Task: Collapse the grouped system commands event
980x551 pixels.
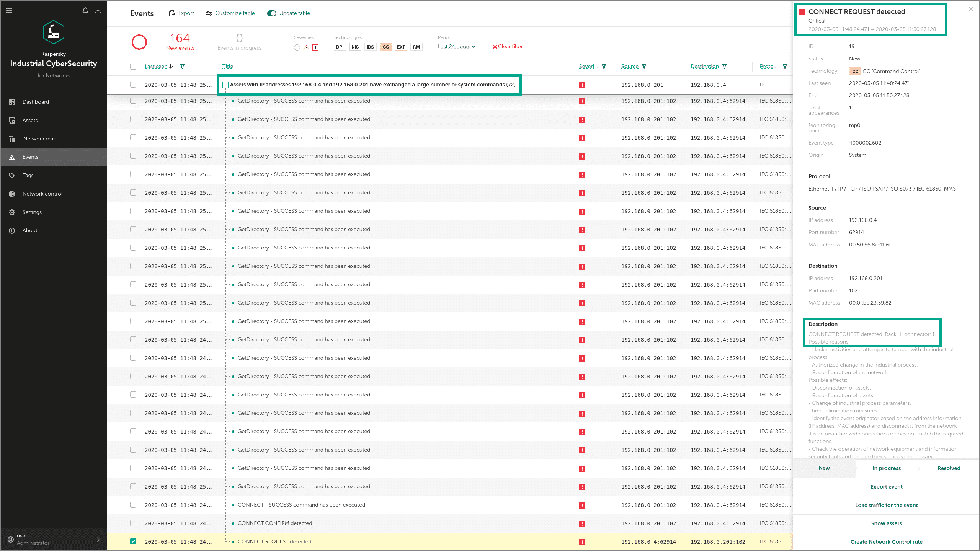Action: (226, 85)
